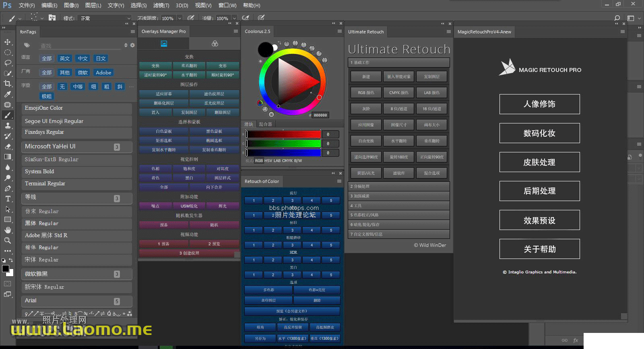The height and width of the screenshot is (349, 644).
Task: Click the search icon in top bar
Action: (617, 18)
